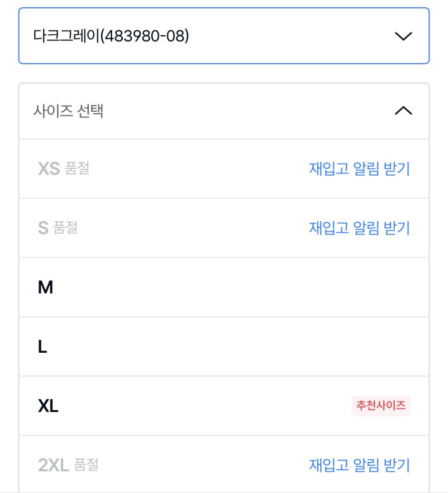
Task: Click the sold-out 2XL size label
Action: pos(53,465)
